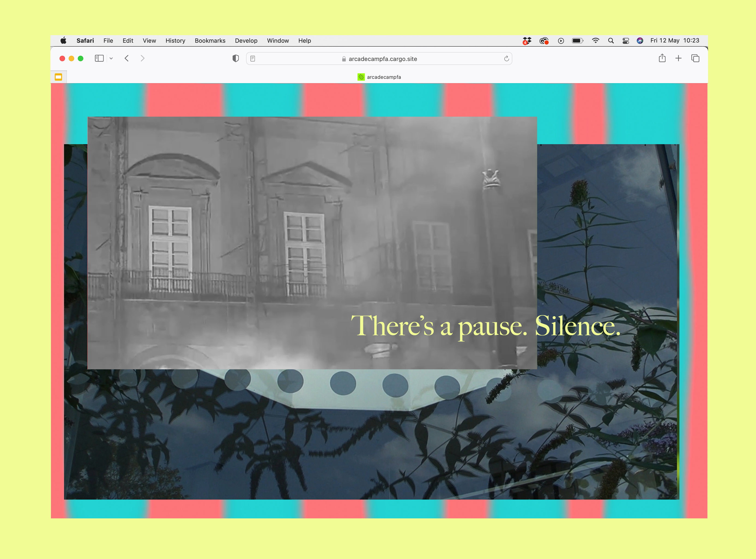Click the Safari sidebar toggle icon
Image resolution: width=756 pixels, height=559 pixels.
pyautogui.click(x=99, y=59)
